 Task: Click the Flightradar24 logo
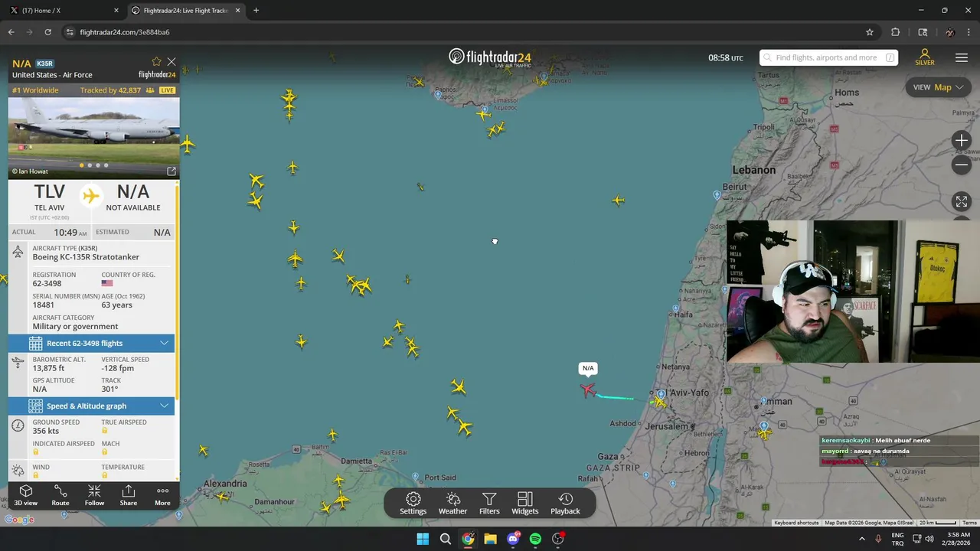490,57
